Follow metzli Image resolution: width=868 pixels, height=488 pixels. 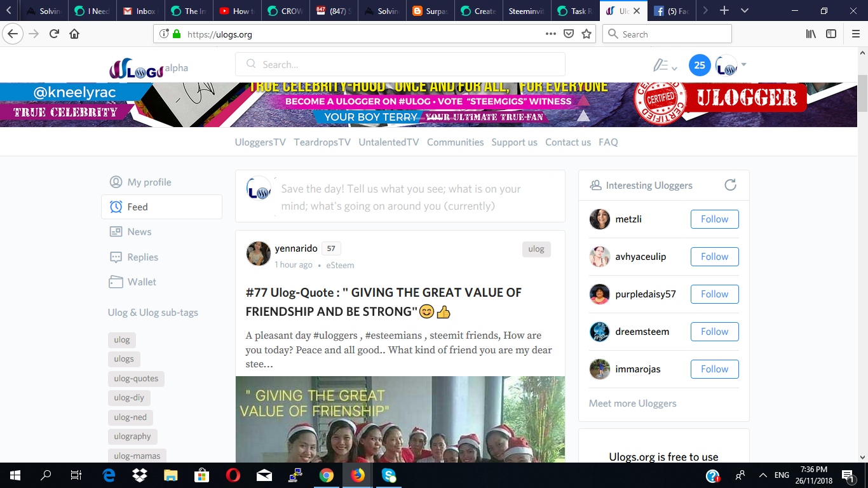(714, 219)
